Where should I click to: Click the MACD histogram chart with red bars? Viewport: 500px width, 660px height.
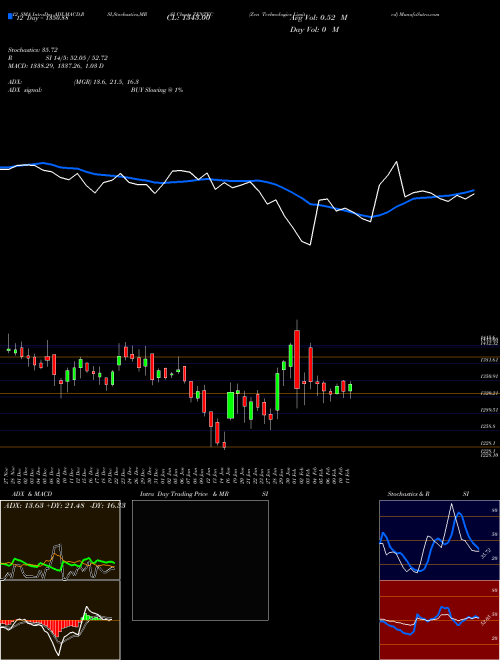pos(60,620)
